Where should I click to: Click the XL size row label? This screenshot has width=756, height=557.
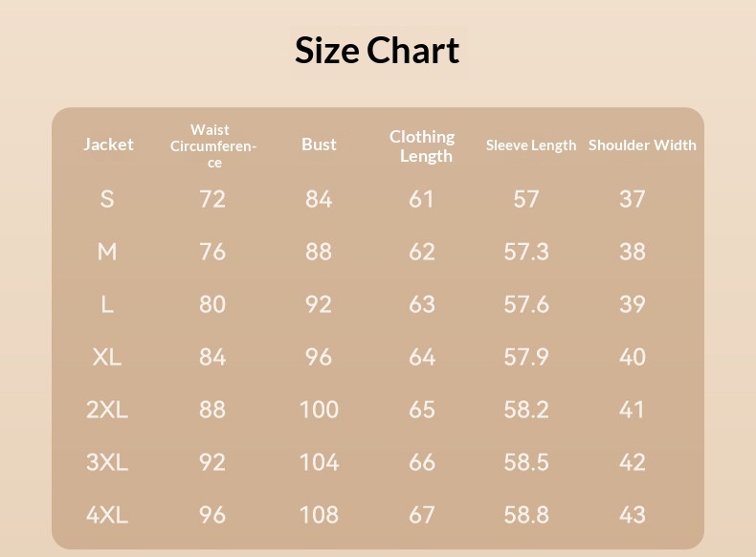pyautogui.click(x=107, y=357)
